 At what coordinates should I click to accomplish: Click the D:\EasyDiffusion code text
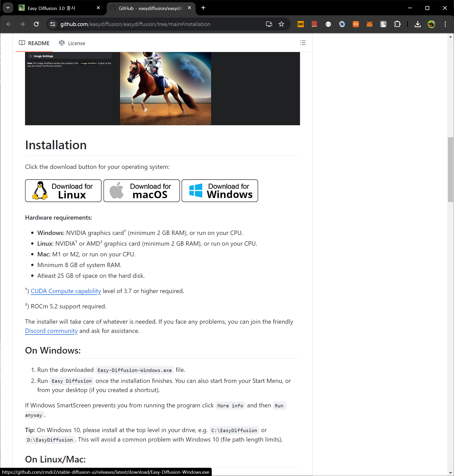click(50, 440)
